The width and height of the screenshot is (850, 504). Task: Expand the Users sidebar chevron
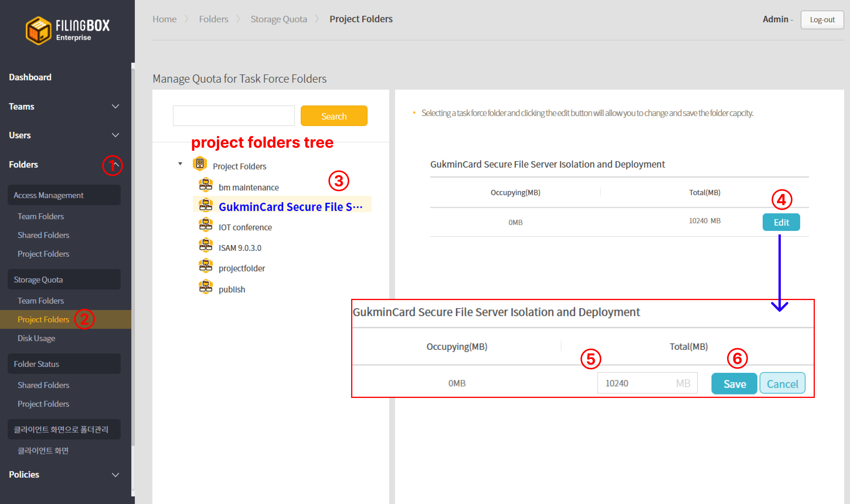(x=115, y=135)
